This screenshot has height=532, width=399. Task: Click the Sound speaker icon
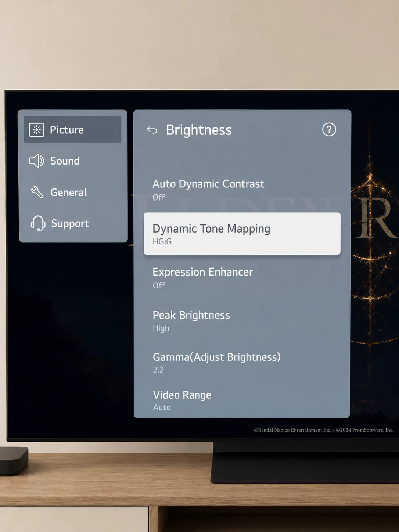coord(36,161)
